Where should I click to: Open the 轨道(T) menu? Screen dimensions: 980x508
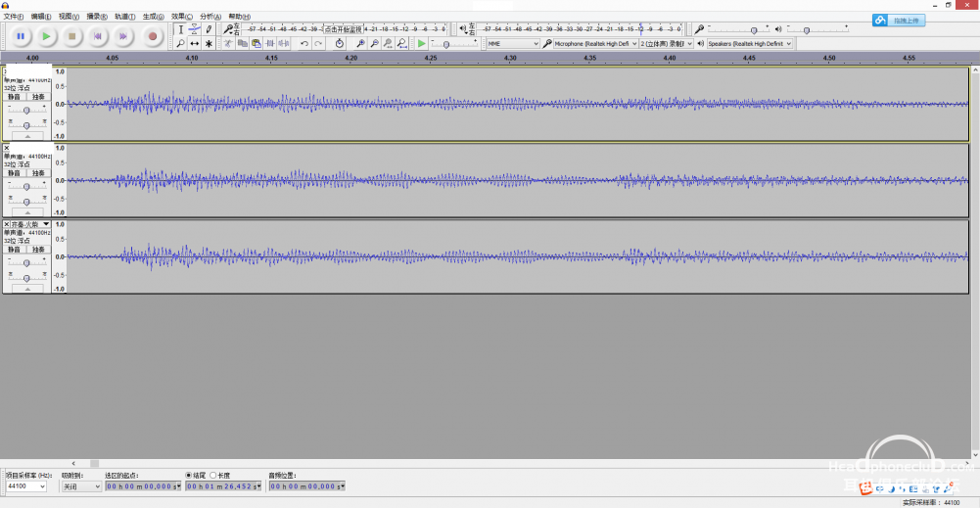coord(125,17)
